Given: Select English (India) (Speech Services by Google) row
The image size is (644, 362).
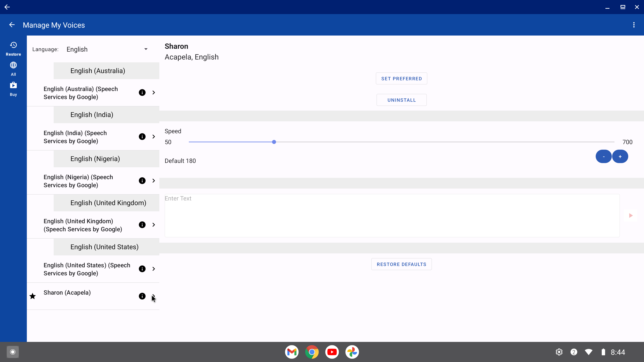Looking at the screenshot, I should click(x=93, y=137).
